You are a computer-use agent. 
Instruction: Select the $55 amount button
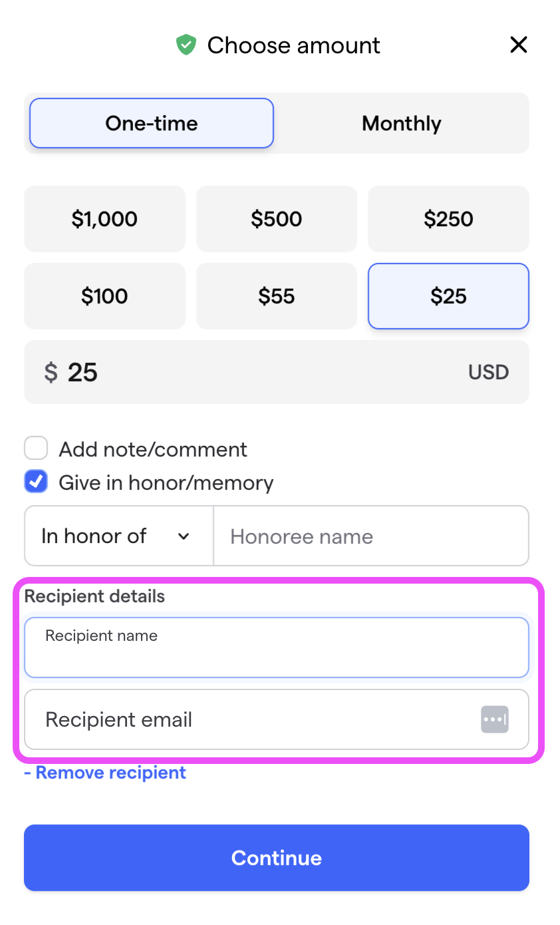tap(277, 296)
